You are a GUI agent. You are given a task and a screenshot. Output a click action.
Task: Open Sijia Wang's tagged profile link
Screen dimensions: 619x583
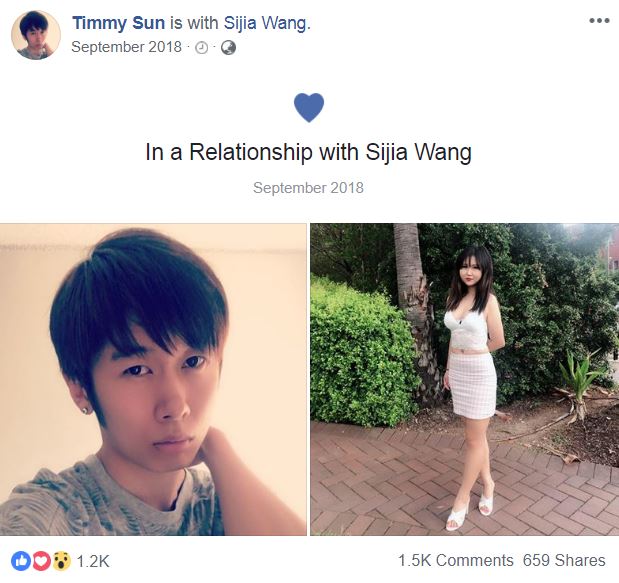pyautogui.click(x=267, y=23)
